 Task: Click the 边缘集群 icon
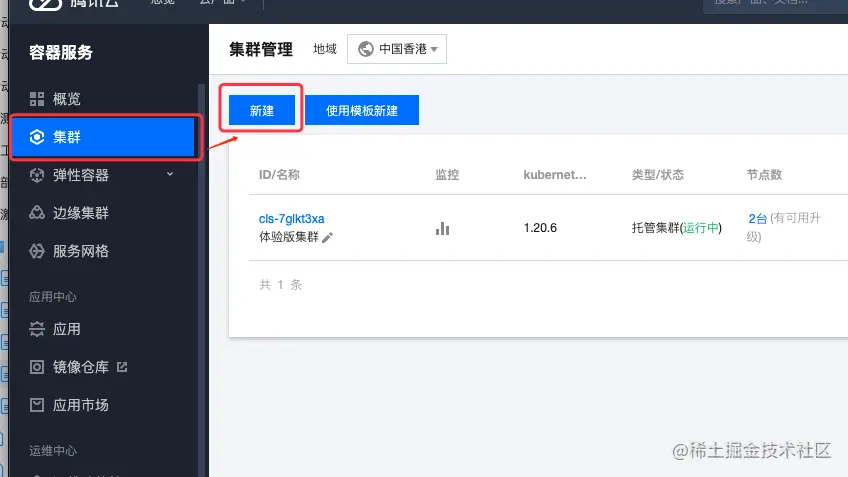pos(37,213)
